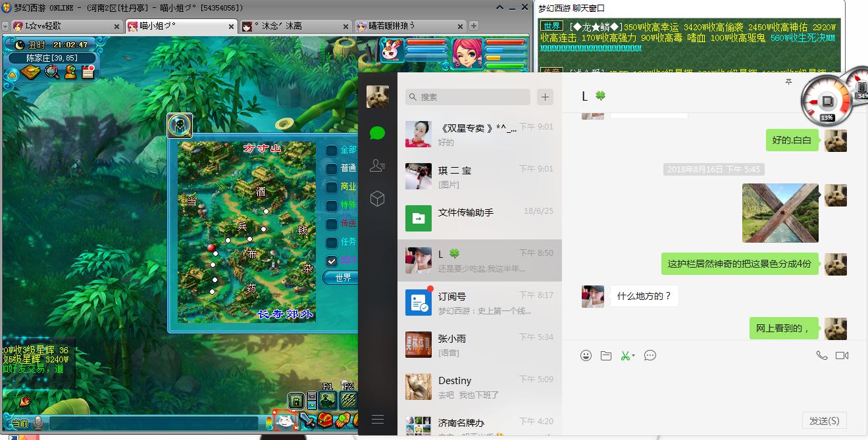Open WeChat favorites cube icon
868x440 pixels.
tap(377, 199)
